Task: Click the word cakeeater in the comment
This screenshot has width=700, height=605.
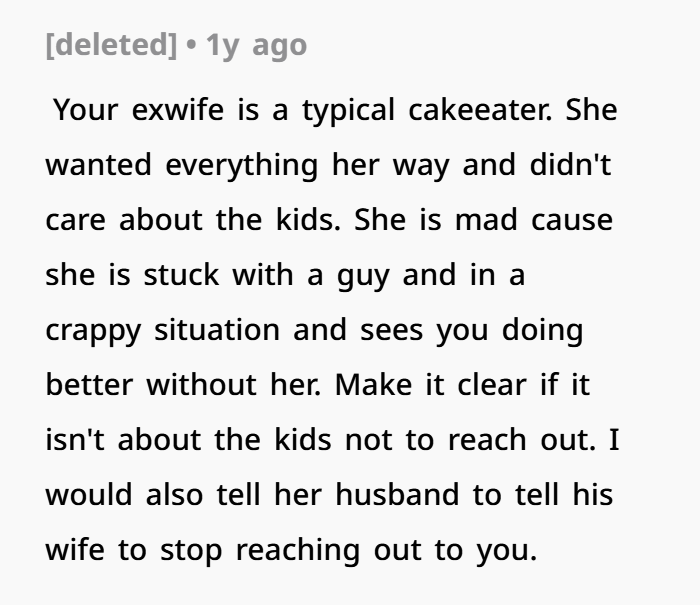Action: 480,109
